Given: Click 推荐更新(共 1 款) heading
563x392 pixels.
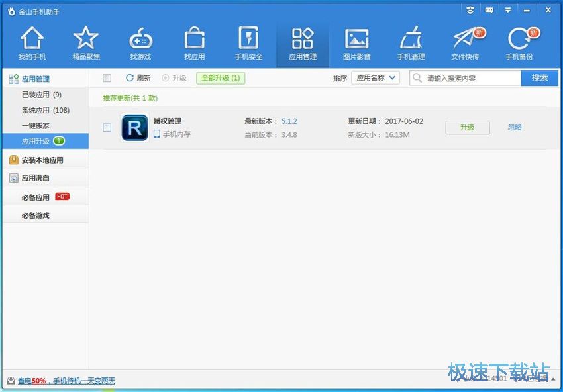Looking at the screenshot, I should click(x=130, y=98).
